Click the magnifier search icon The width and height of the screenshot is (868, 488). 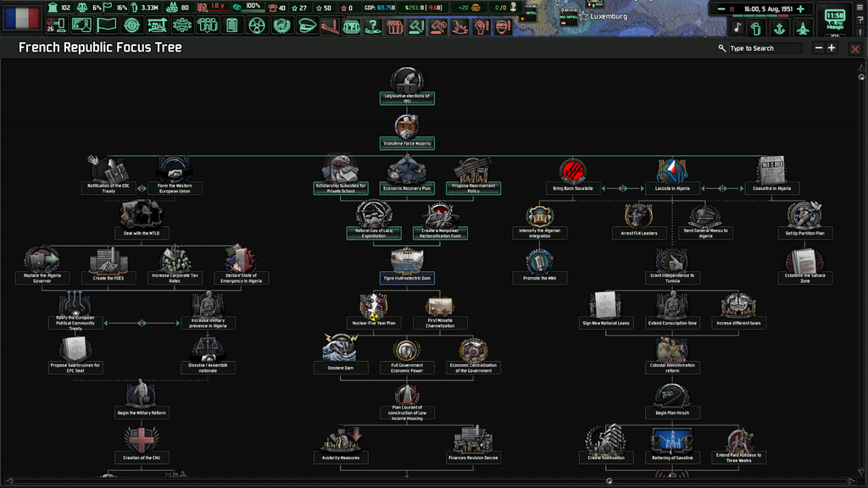pyautogui.click(x=722, y=48)
